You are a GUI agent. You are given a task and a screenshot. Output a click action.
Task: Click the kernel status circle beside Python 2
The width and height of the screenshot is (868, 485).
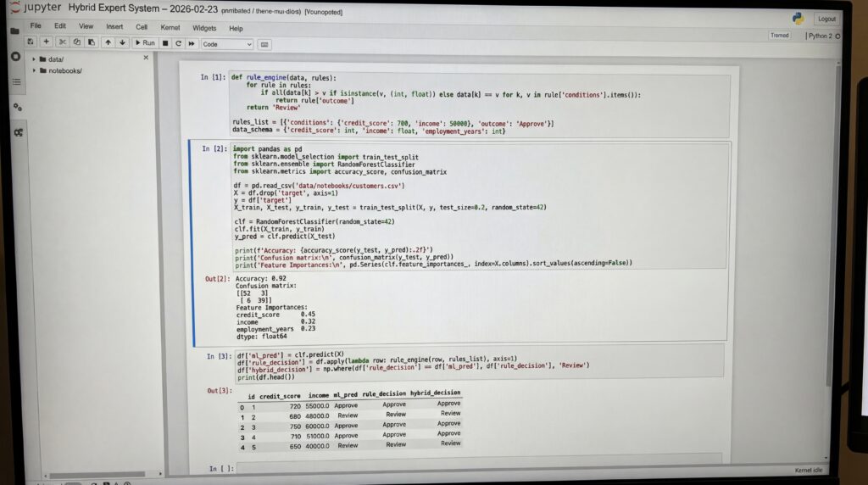pyautogui.click(x=837, y=36)
